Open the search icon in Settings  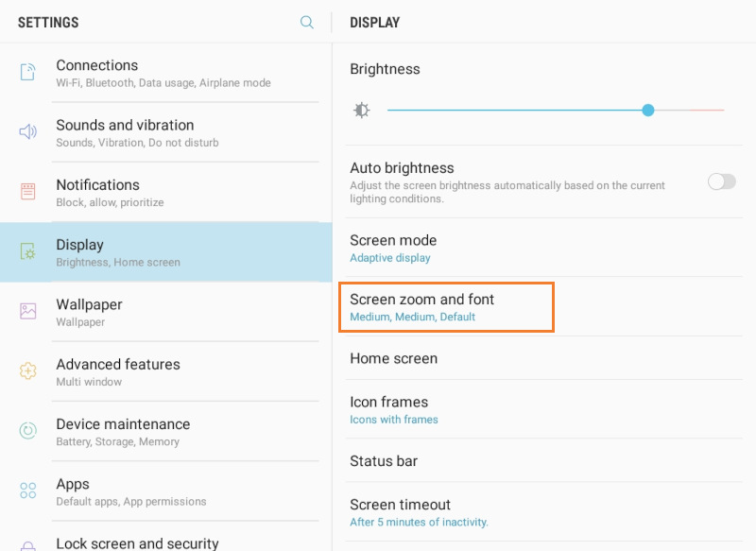coord(306,22)
